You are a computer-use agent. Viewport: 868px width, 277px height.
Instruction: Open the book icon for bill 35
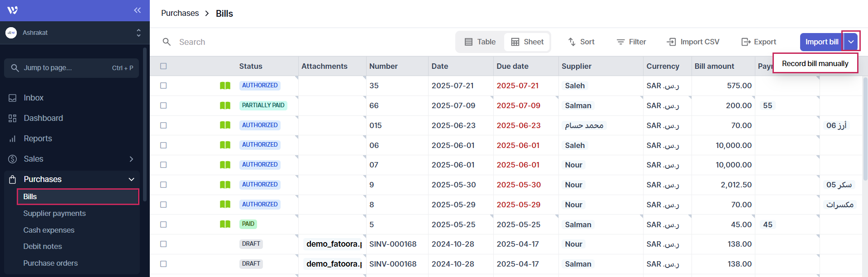coord(225,86)
